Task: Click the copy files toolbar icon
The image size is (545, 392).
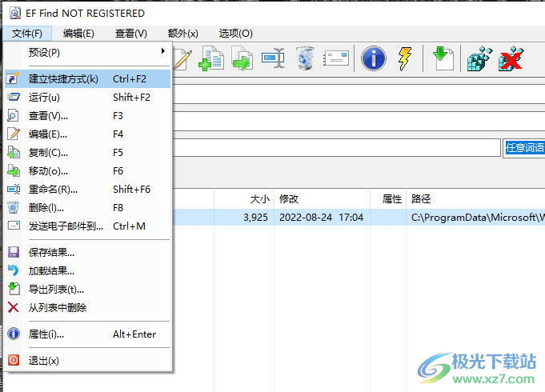Action: point(211,58)
